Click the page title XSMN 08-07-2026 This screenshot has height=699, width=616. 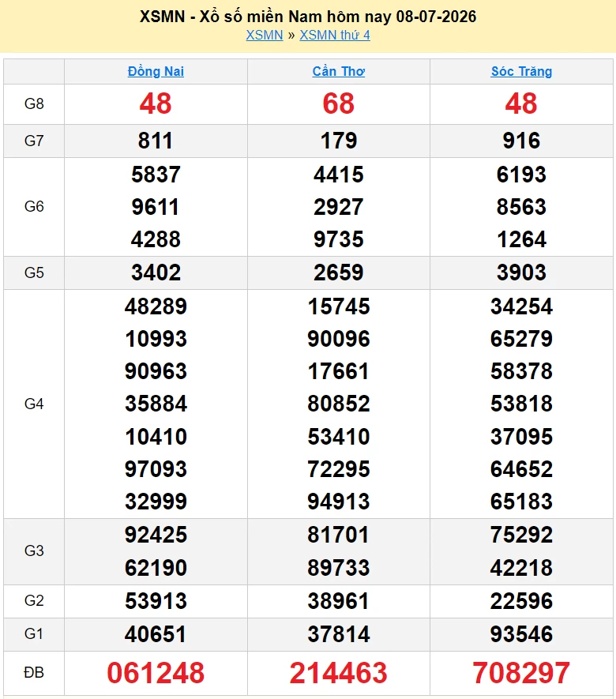click(308, 17)
